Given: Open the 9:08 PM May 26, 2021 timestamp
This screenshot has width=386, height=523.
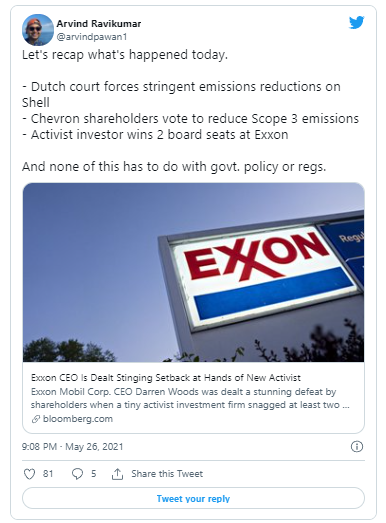Looking at the screenshot, I should click(72, 447).
